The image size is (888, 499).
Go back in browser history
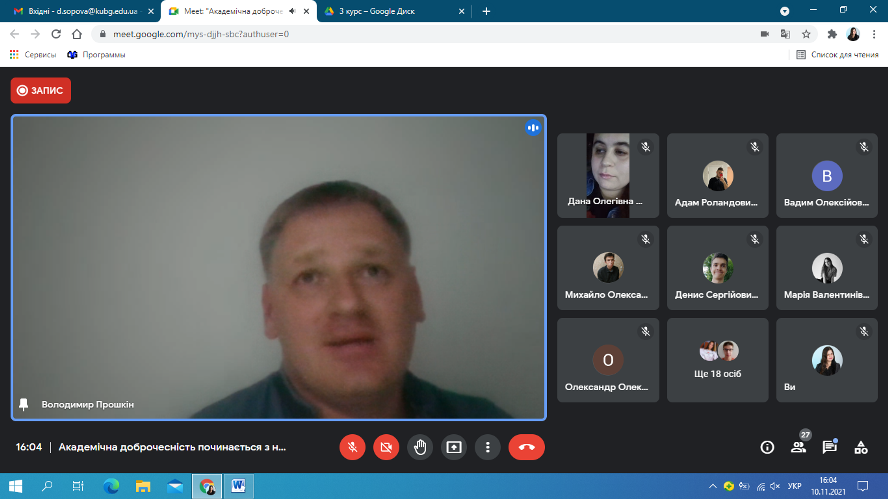tap(15, 34)
